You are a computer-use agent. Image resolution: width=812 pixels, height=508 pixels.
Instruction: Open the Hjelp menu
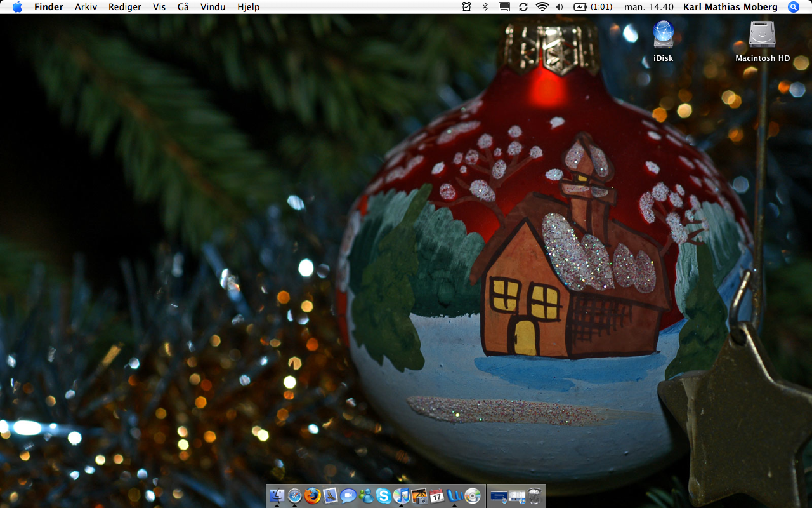(248, 7)
